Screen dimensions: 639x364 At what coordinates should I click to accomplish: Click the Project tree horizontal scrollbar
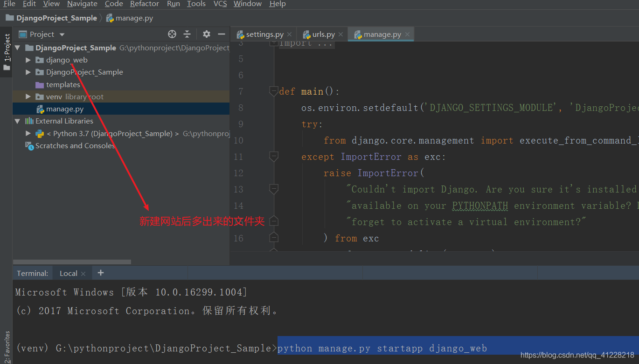click(72, 262)
